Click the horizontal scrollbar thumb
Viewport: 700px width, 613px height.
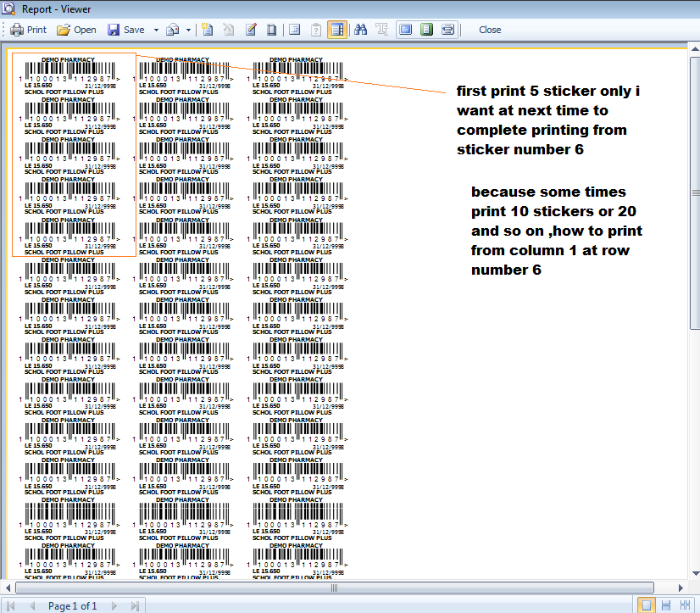click(x=335, y=588)
